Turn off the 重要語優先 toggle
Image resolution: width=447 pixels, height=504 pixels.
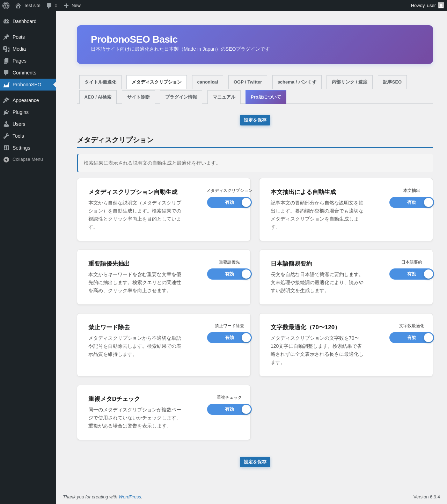click(229, 274)
